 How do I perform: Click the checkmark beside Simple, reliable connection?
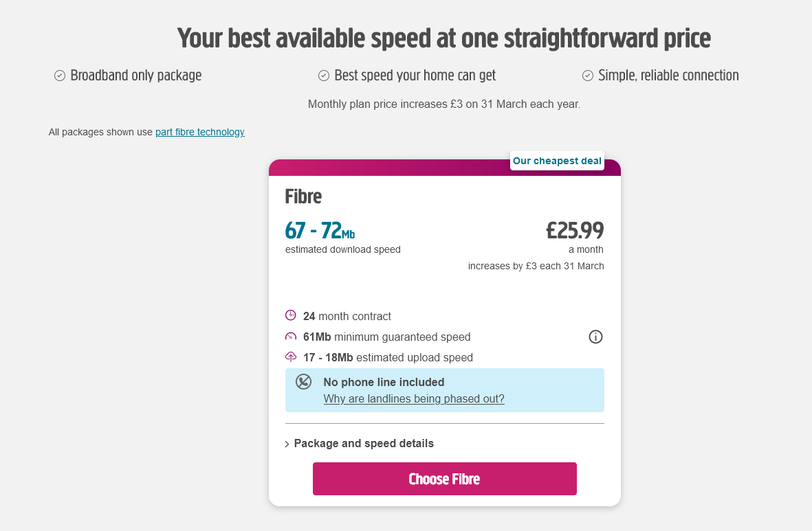587,76
